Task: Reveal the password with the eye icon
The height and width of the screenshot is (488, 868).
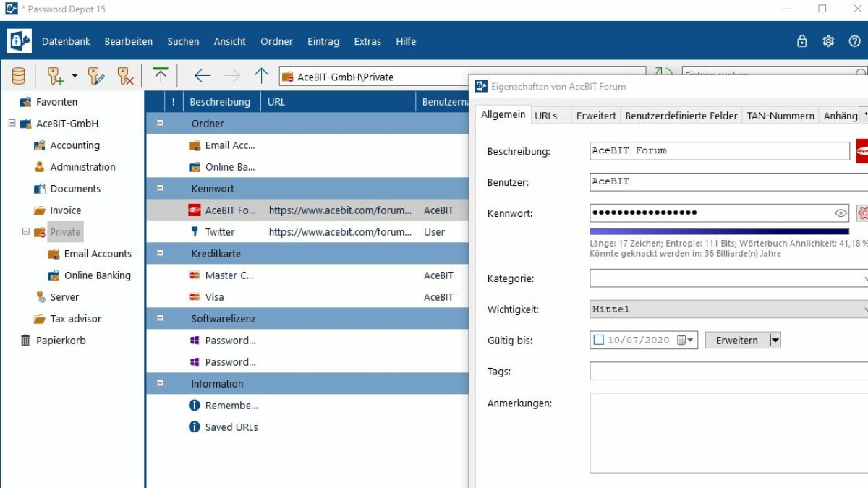Action: [x=841, y=213]
